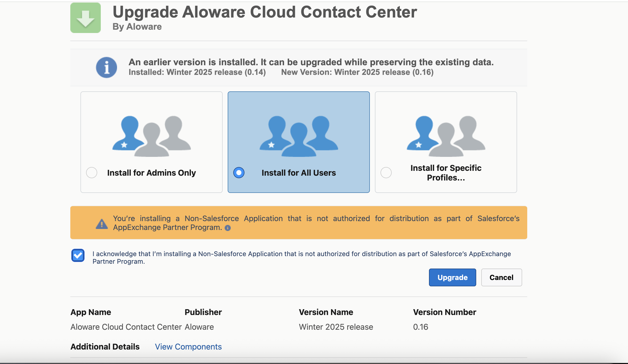The height and width of the screenshot is (364, 628).
Task: Select Install for Specific Profiles radio
Action: (386, 173)
